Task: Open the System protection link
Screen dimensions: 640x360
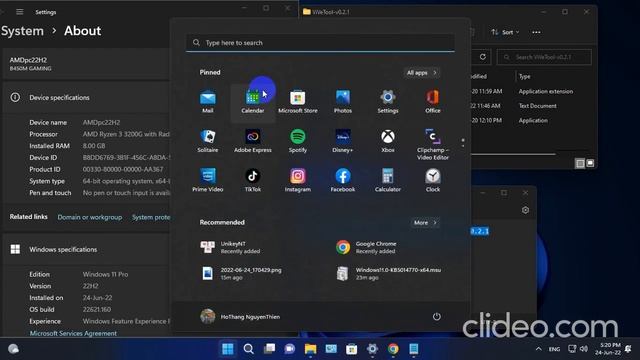Action: [151, 217]
